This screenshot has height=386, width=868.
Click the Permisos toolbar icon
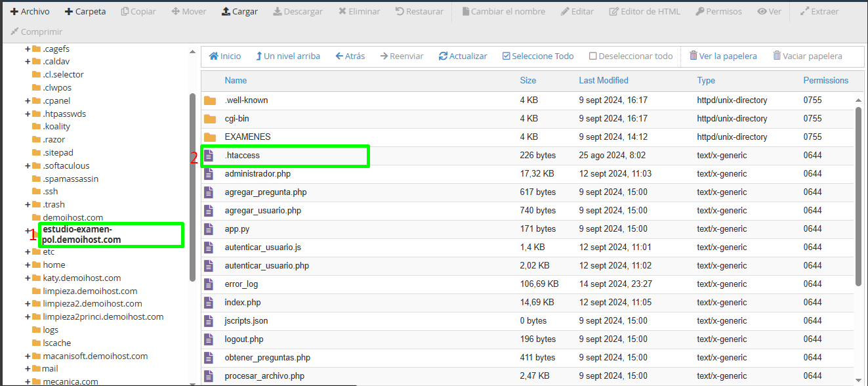(x=718, y=11)
